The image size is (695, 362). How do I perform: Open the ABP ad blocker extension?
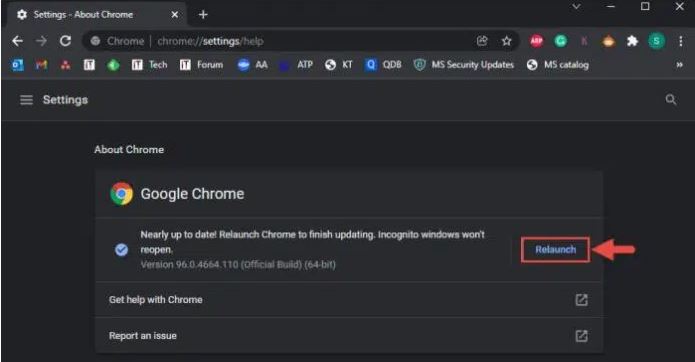(x=536, y=41)
